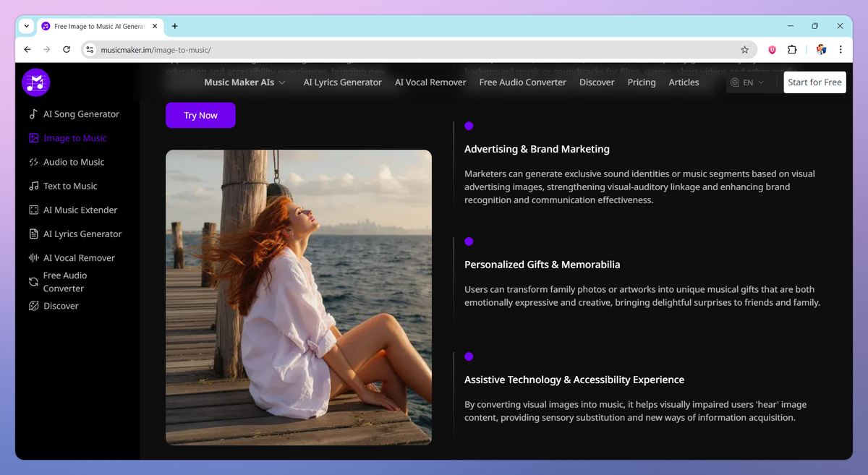Viewport: 868px width, 475px height.
Task: Click the Audio to Music lightning icon
Action: coord(33,161)
